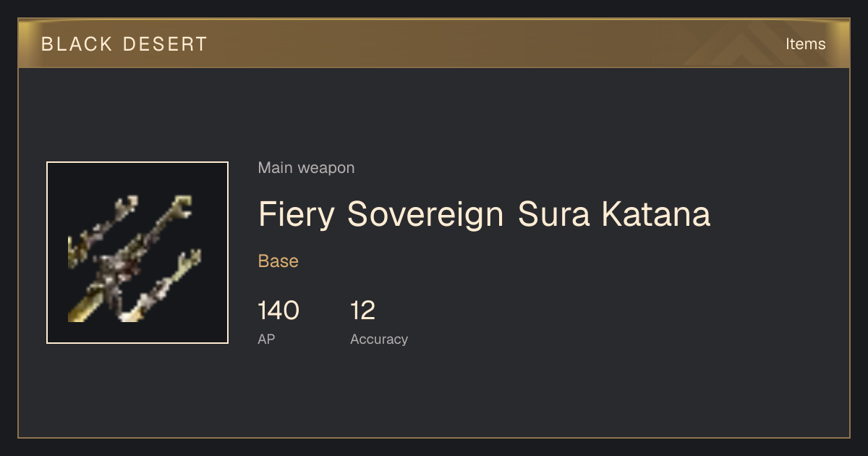Select the Main weapon category label

[306, 168]
